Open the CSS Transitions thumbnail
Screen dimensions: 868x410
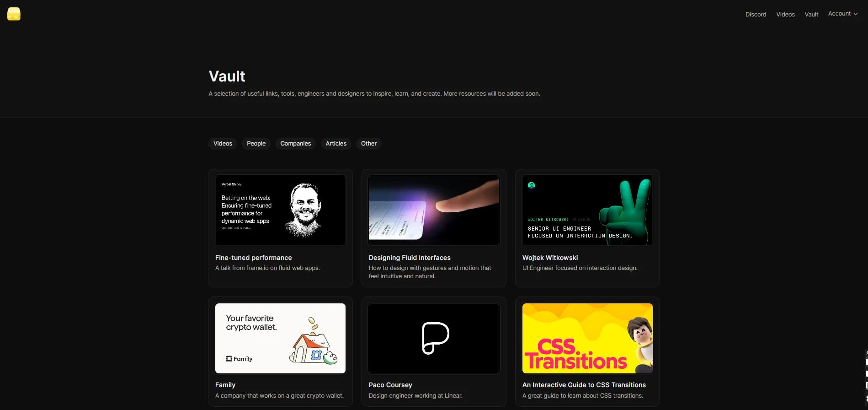(587, 338)
